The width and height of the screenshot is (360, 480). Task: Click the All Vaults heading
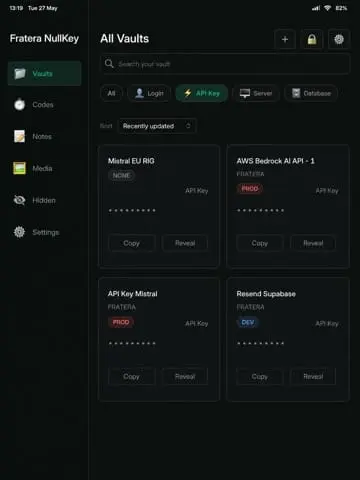pyautogui.click(x=125, y=39)
